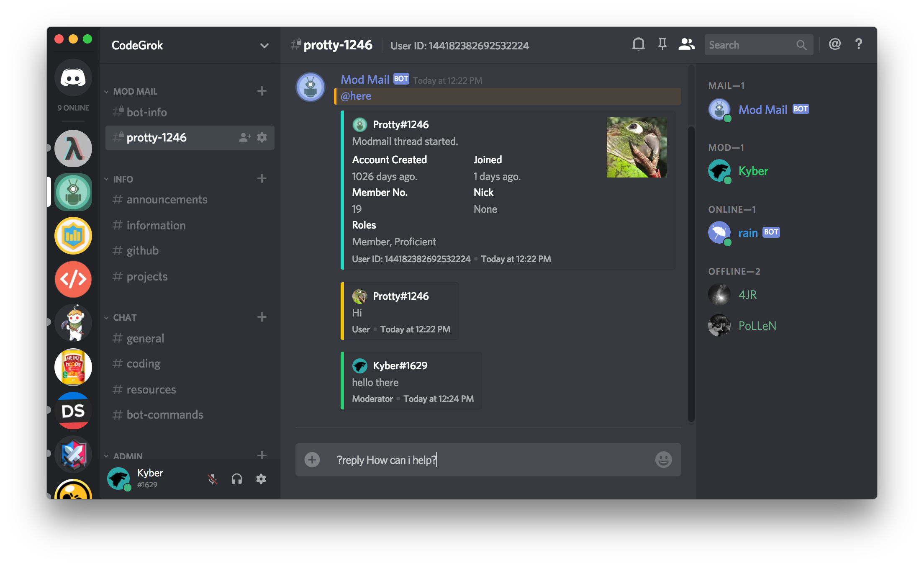Open Discord home direct messages
Viewport: 924px width, 566px height.
pos(73,78)
